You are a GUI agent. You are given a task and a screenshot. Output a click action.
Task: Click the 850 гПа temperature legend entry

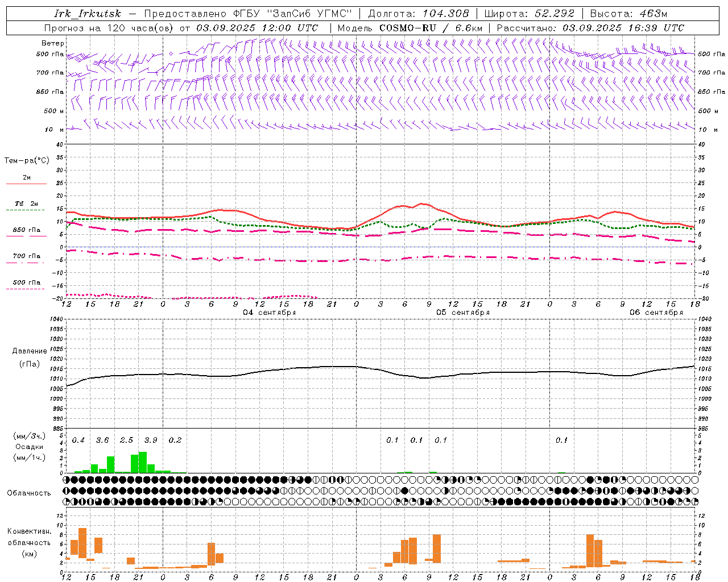click(x=26, y=230)
